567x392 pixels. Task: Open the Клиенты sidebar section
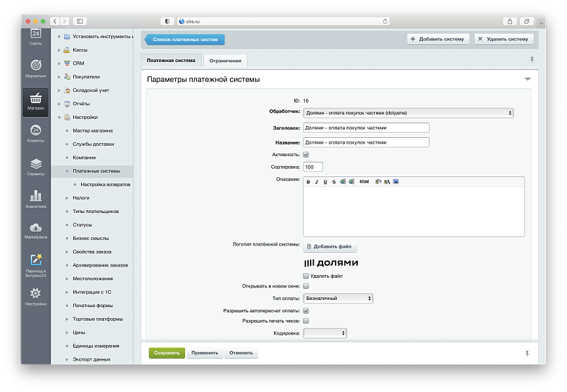coord(36,133)
